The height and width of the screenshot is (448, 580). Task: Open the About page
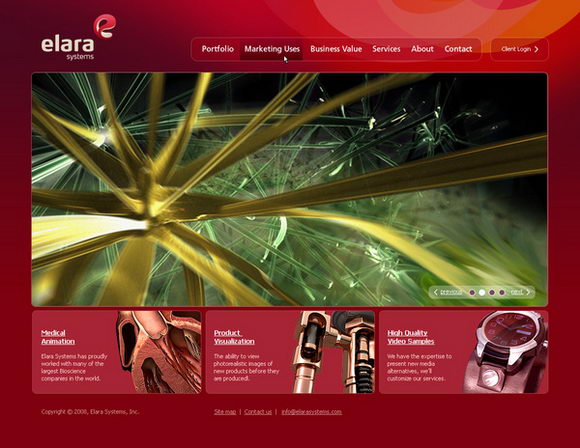[422, 49]
